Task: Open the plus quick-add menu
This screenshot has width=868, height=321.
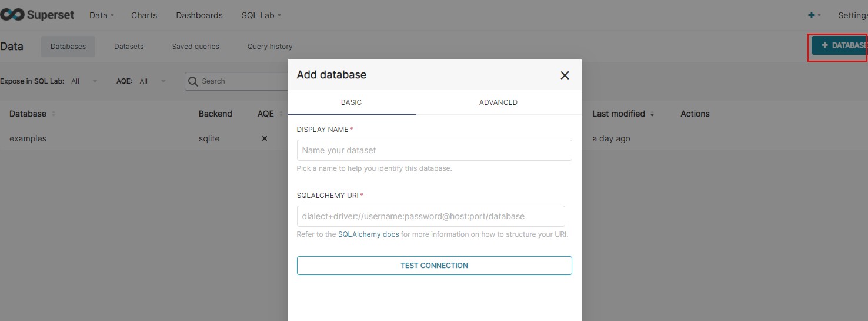Action: [x=814, y=15]
